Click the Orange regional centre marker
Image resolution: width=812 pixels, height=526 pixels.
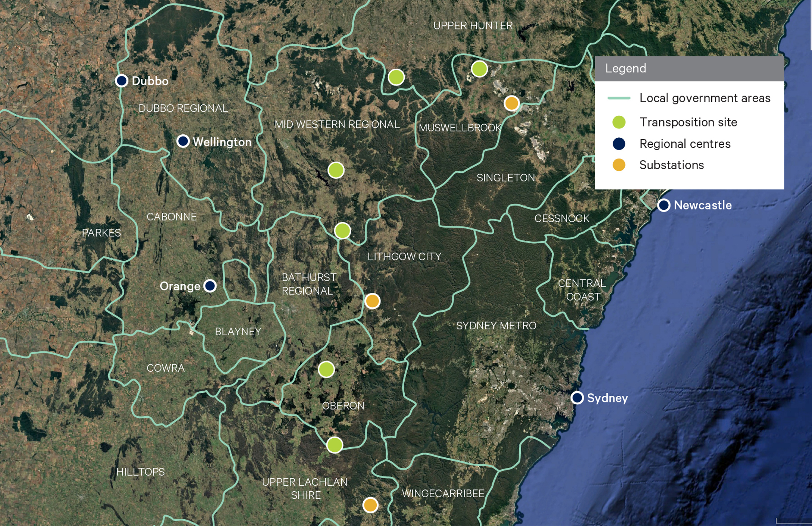click(210, 286)
